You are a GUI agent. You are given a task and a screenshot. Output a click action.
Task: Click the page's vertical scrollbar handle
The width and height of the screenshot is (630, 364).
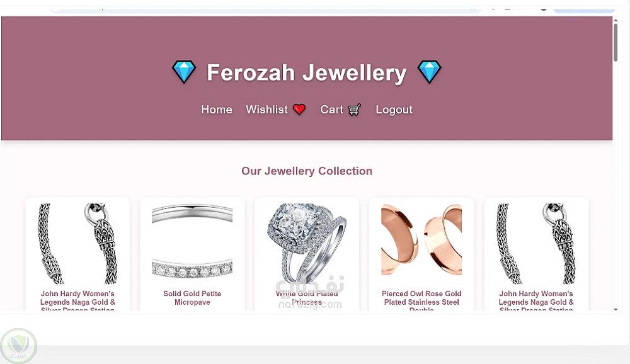(615, 43)
